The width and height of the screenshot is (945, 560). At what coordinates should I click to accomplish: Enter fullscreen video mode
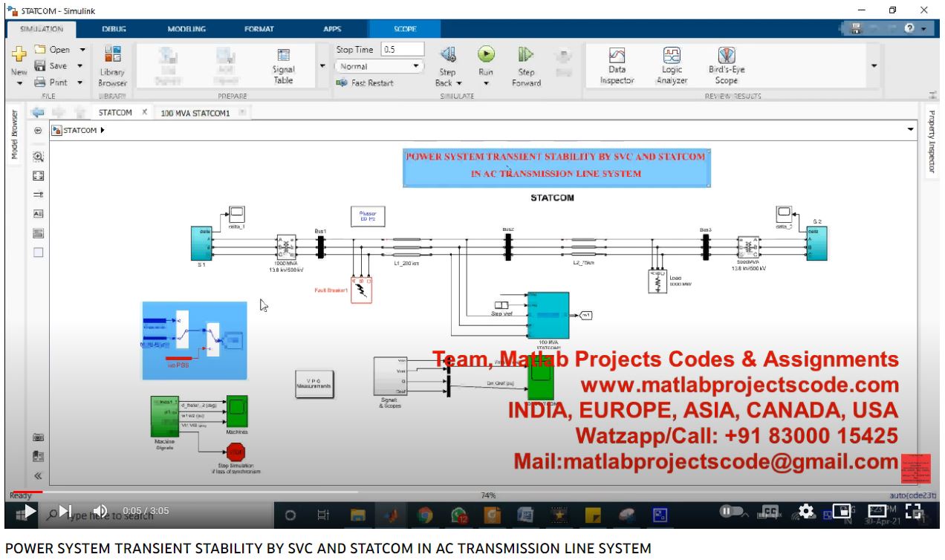(915, 511)
